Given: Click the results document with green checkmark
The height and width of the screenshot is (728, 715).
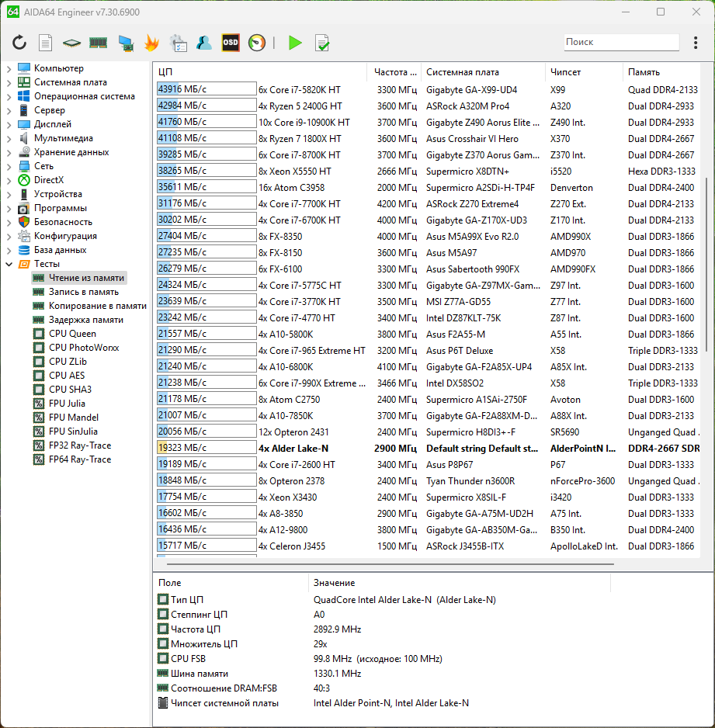Looking at the screenshot, I should pos(321,43).
